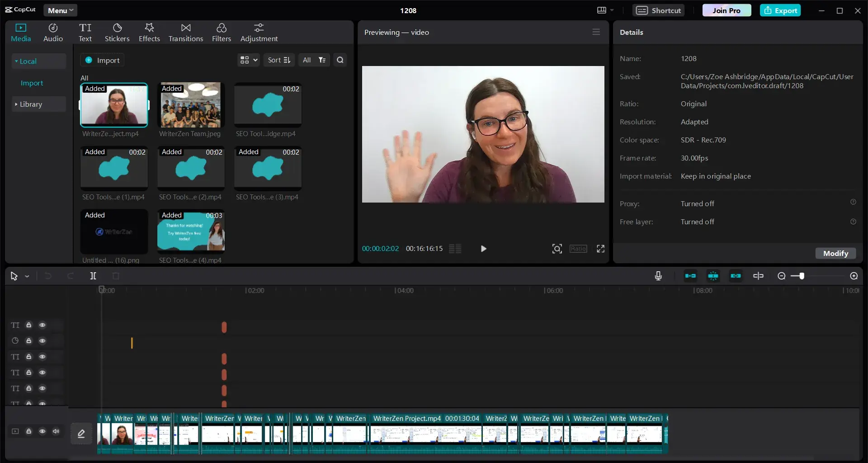Image resolution: width=868 pixels, height=463 pixels.
Task: Select the WriterZen Team.jpeg thumbnail
Action: pos(191,104)
